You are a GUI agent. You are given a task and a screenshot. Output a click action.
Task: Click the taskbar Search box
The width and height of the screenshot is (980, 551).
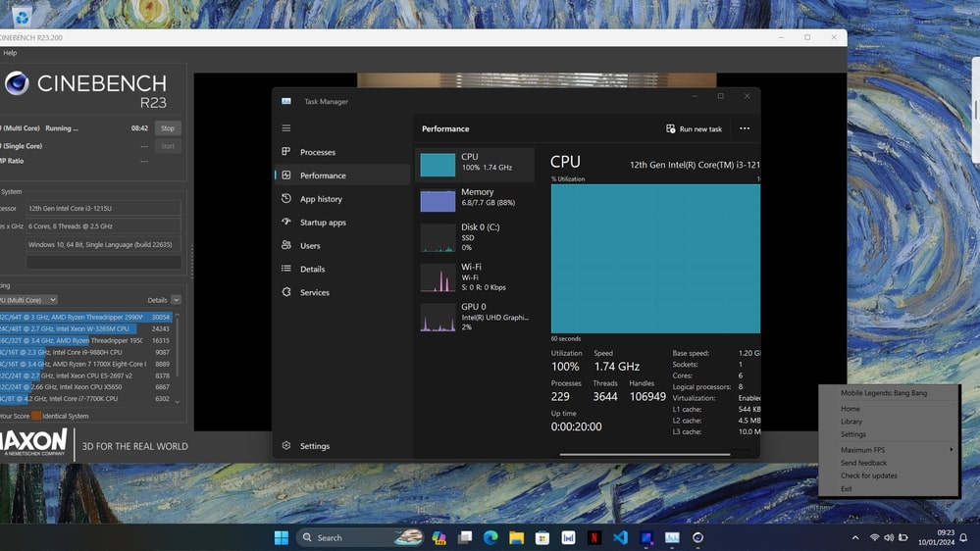[x=361, y=537]
